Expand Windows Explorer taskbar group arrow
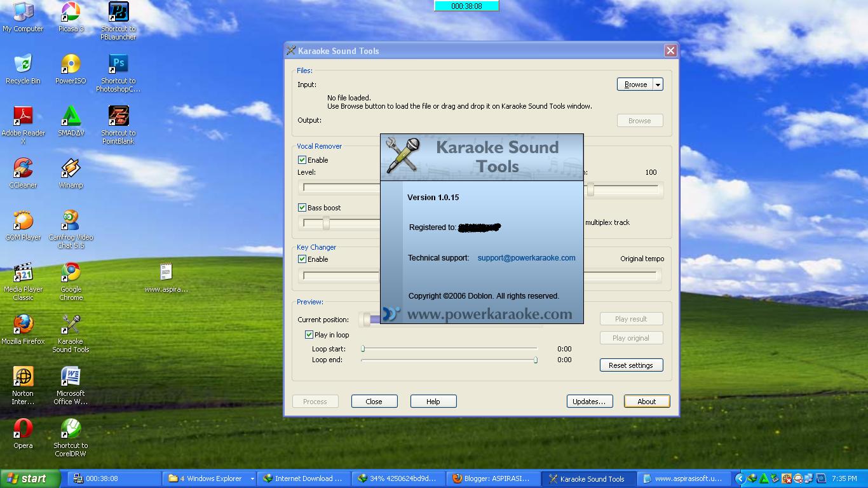868x488 pixels. pos(252,478)
